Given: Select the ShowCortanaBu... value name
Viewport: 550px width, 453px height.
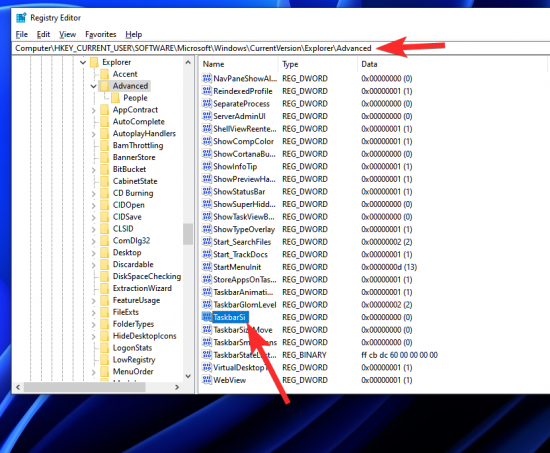Looking at the screenshot, I should click(244, 154).
